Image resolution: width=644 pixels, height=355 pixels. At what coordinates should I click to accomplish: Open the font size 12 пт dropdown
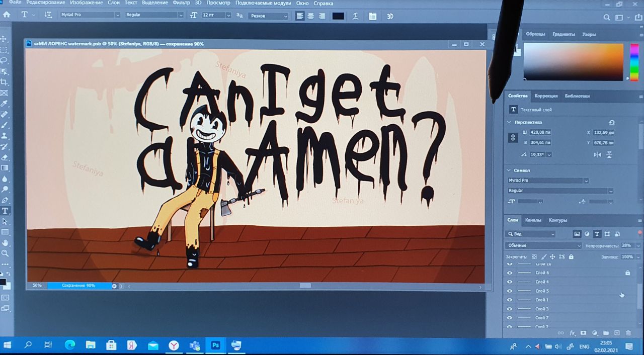point(228,16)
